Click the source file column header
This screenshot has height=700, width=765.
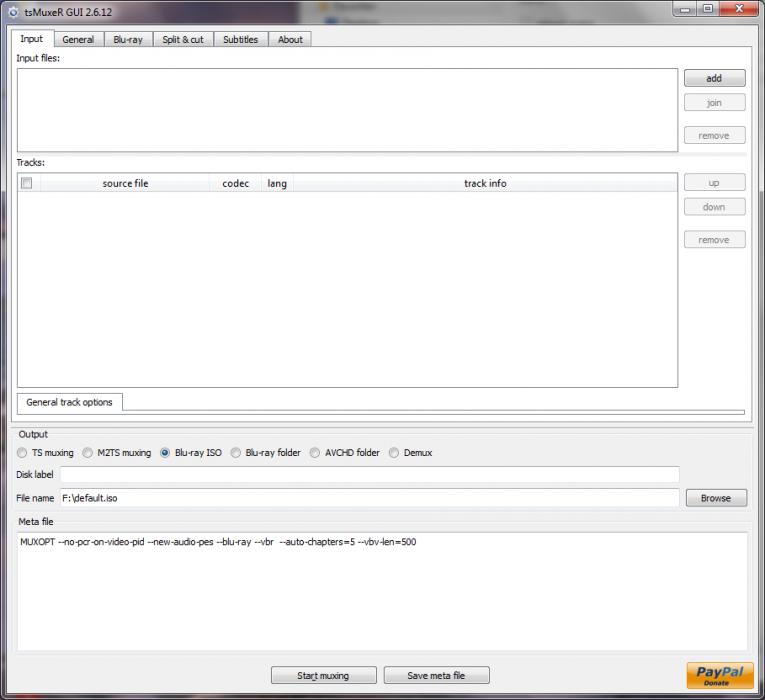pyautogui.click(x=125, y=183)
